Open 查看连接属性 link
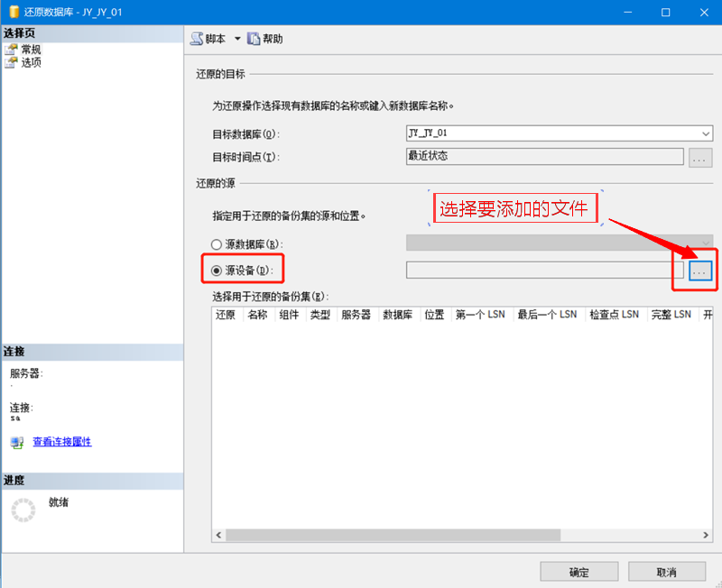 click(61, 442)
